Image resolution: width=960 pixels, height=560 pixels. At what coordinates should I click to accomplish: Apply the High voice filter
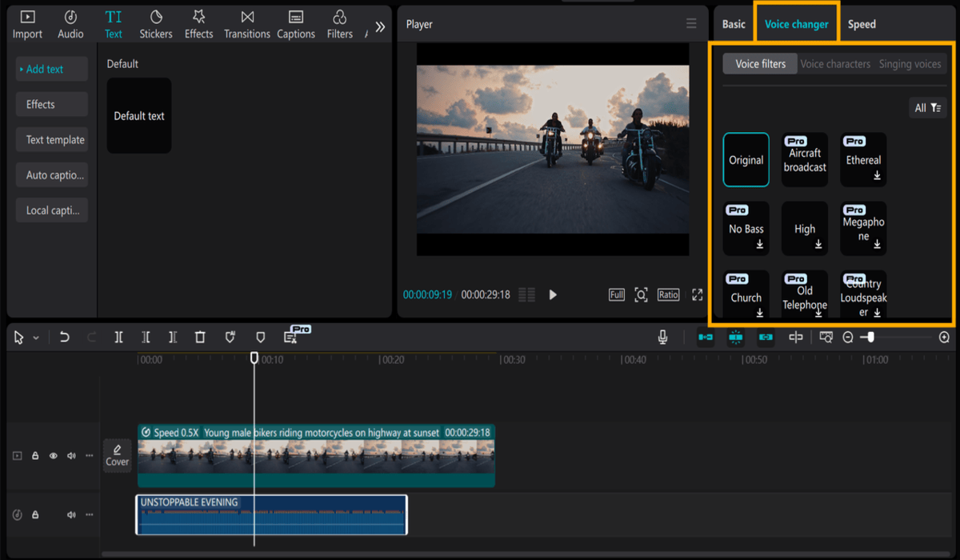(805, 229)
